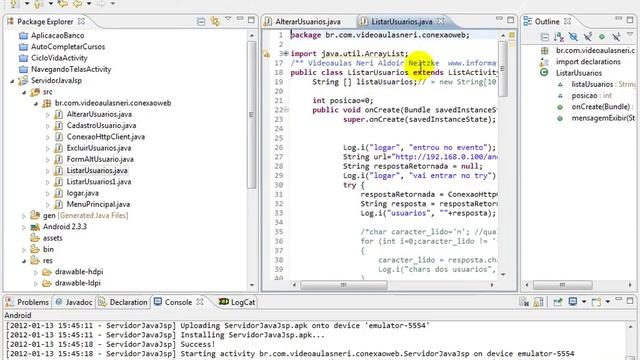This screenshot has width=640, height=360.
Task: Open Display Selected Console dropdown arrow
Action: click(x=584, y=302)
